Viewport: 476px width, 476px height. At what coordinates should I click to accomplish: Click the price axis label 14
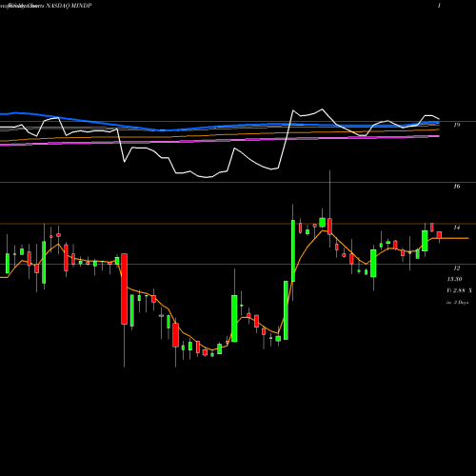coord(457,228)
